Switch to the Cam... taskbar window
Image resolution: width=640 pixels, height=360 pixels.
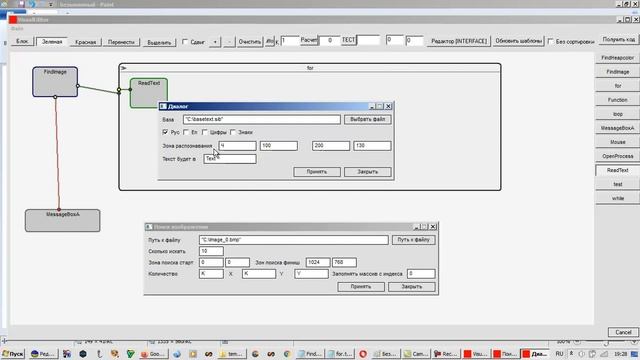coord(415,354)
